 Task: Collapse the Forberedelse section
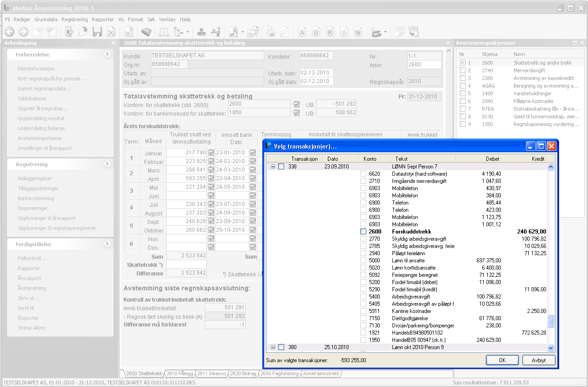(x=107, y=54)
